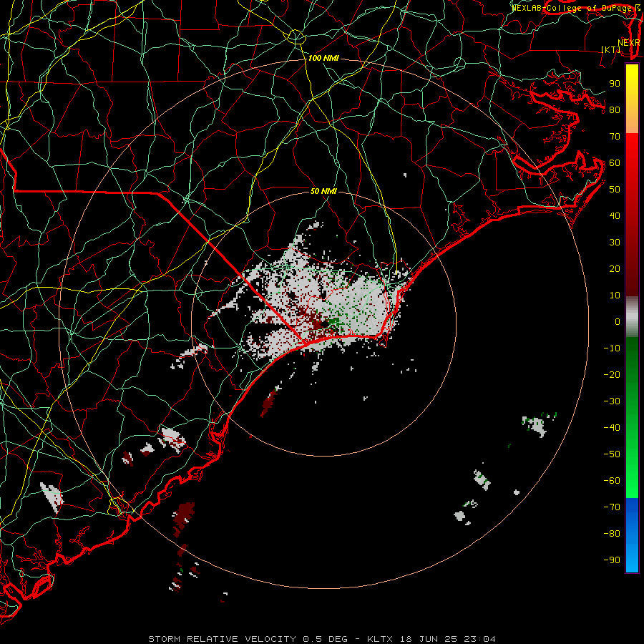644x644 pixels.
Task: Click the NEXLAB-College of DuPage watermark text
Action: point(575,8)
